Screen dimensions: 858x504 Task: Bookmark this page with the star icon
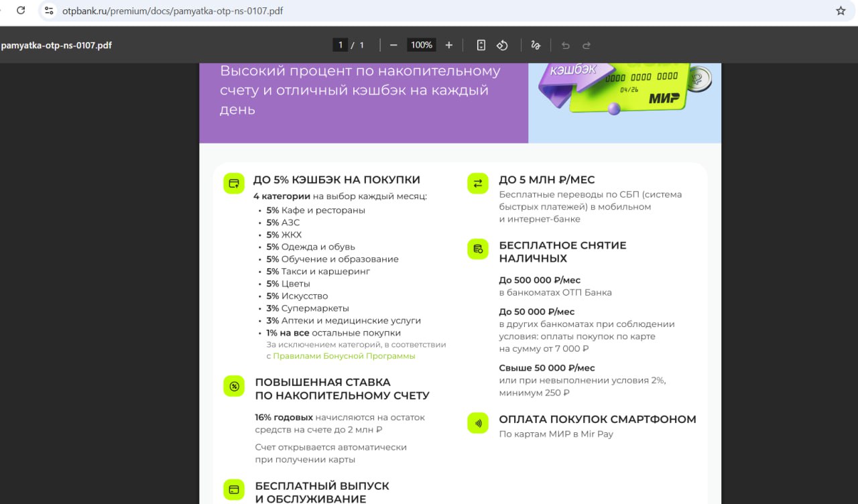pyautogui.click(x=841, y=11)
